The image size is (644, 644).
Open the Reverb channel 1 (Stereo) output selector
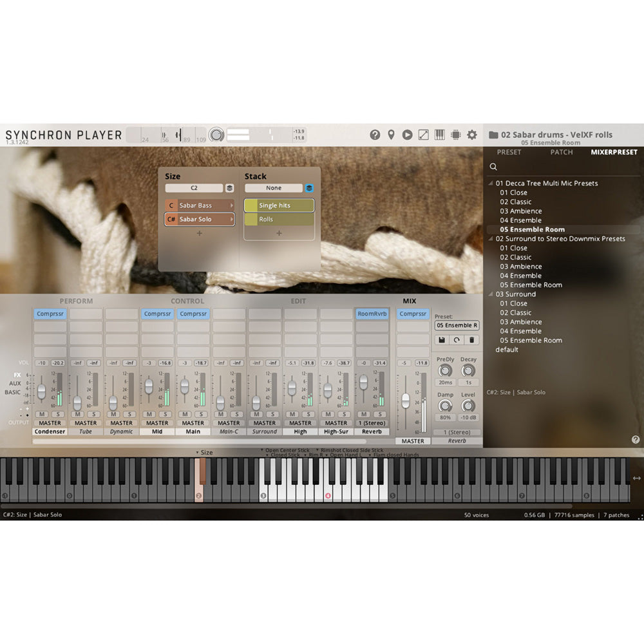click(372, 423)
